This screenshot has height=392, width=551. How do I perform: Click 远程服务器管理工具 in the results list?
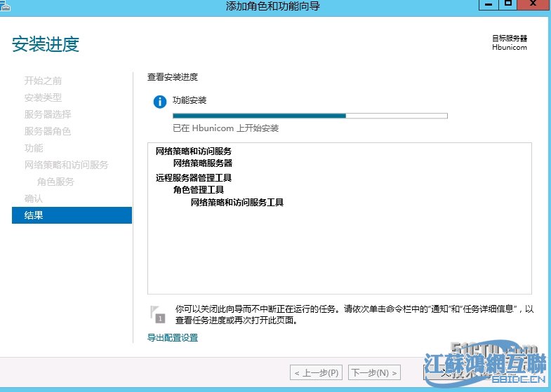click(194, 177)
